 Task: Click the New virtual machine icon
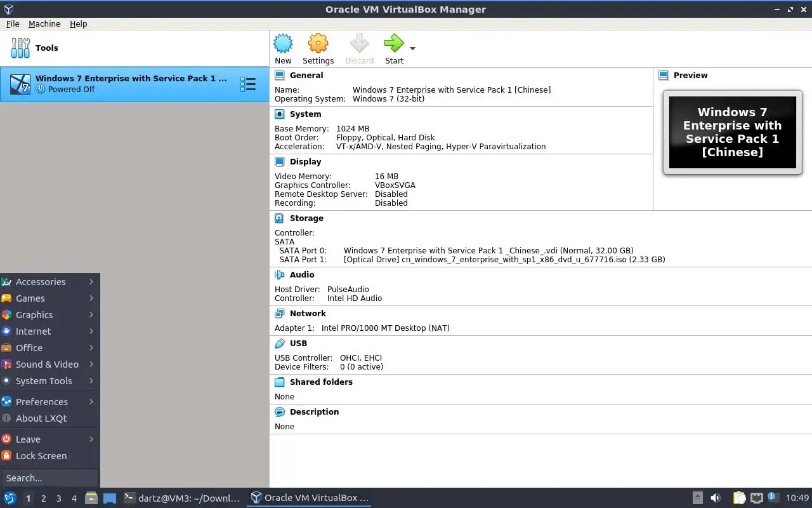tap(283, 44)
